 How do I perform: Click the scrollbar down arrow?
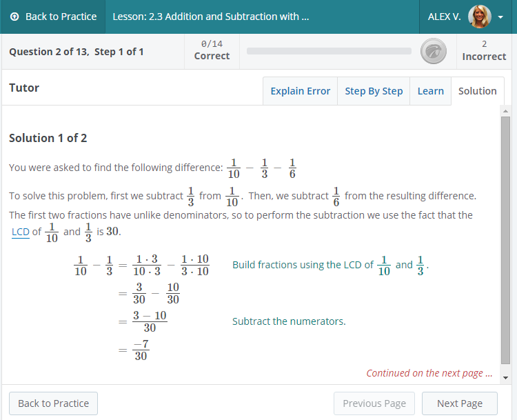[x=506, y=378]
